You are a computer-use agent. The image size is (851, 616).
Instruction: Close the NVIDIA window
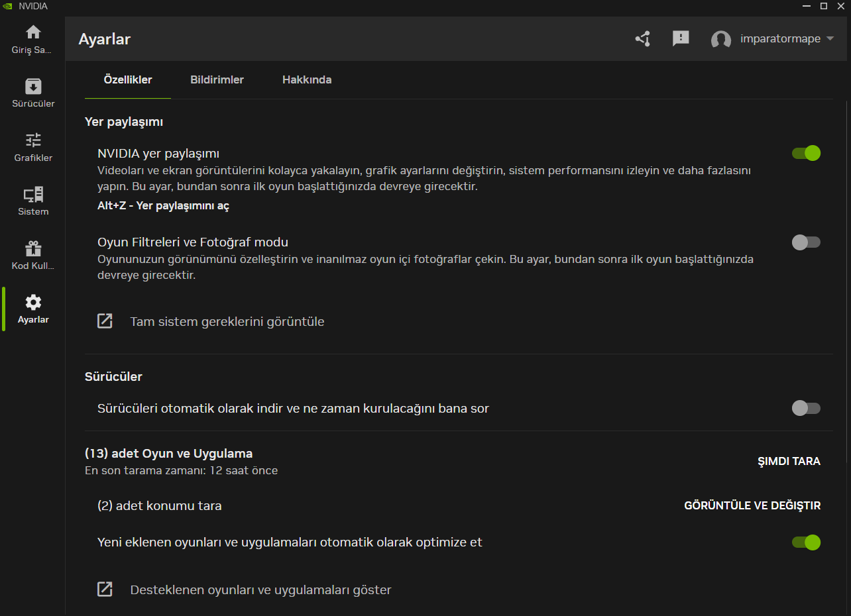(842, 6)
